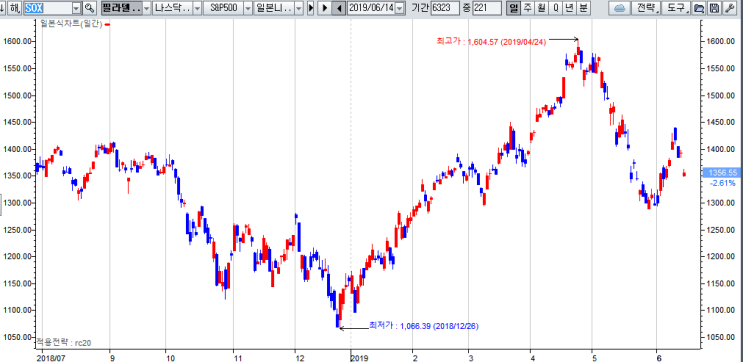743x362 pixels.
Task: Select the 나스닥.. index button
Action: tap(172, 8)
